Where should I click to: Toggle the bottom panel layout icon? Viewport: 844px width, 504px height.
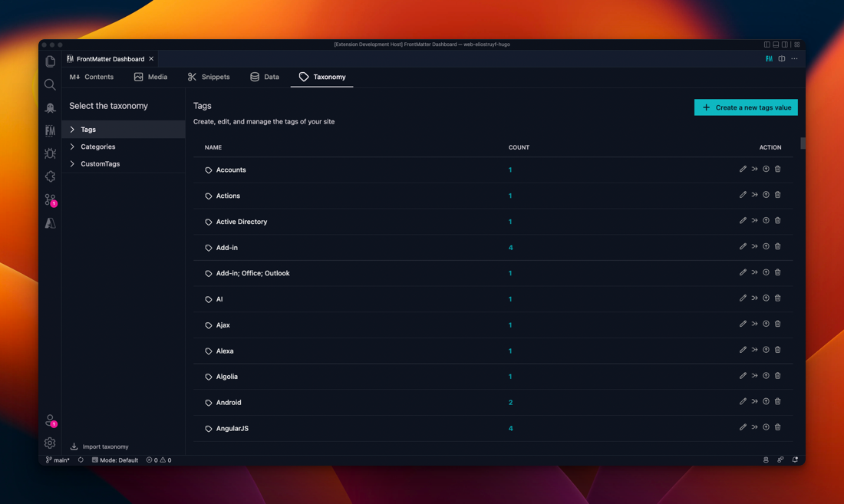pos(776,44)
